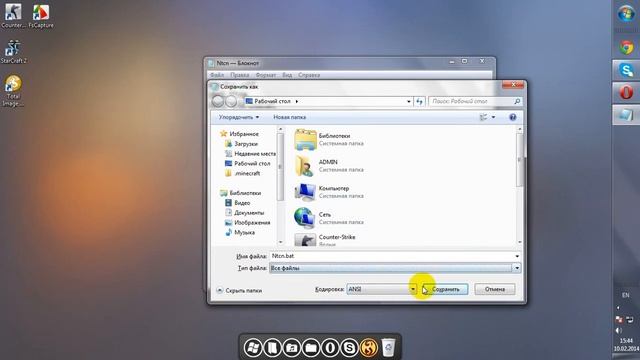Open the Recycle Bin in the dock
Viewport: 640px width, 360px height.
point(388,348)
